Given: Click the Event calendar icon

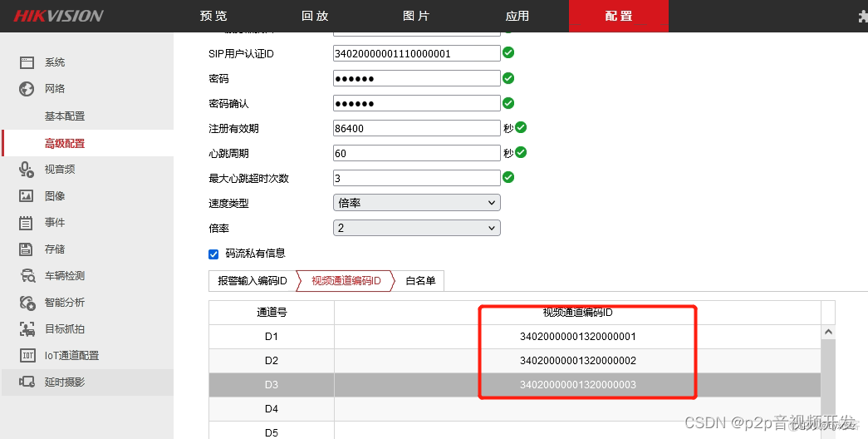Looking at the screenshot, I should (26, 223).
